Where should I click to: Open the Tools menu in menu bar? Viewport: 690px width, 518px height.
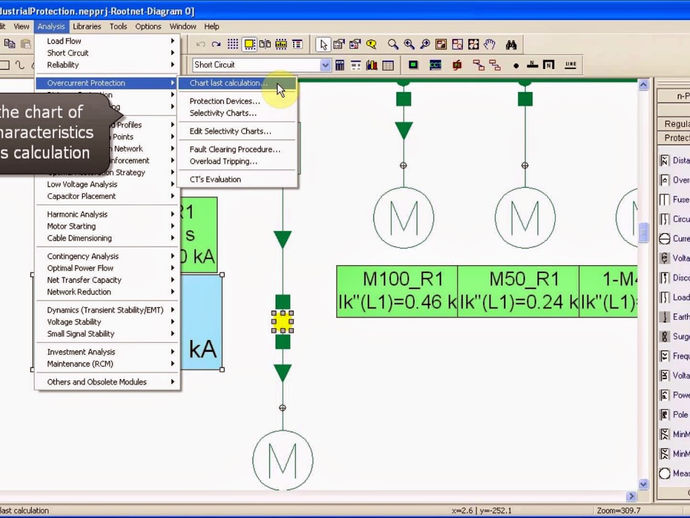pos(118,26)
